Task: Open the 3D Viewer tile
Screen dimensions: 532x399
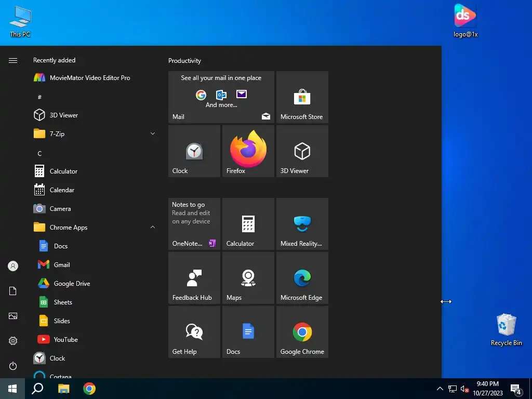Action: (302, 151)
